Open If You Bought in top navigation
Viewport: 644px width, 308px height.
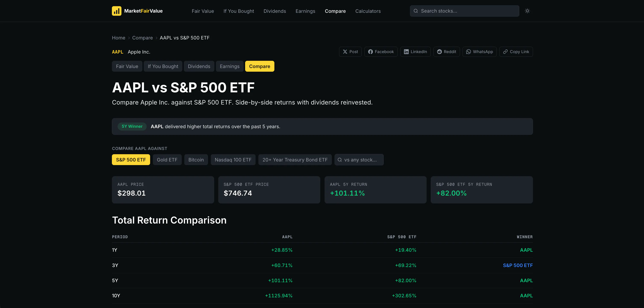click(x=239, y=11)
